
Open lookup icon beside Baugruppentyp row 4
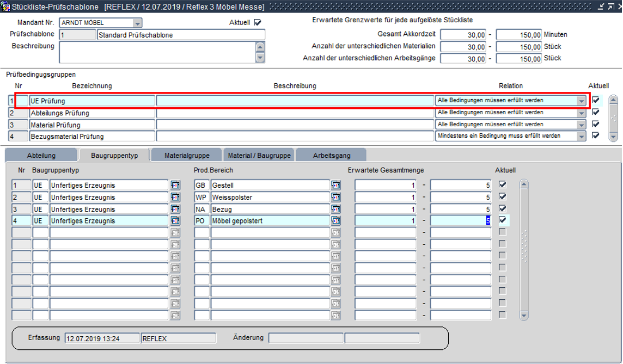pos(175,221)
